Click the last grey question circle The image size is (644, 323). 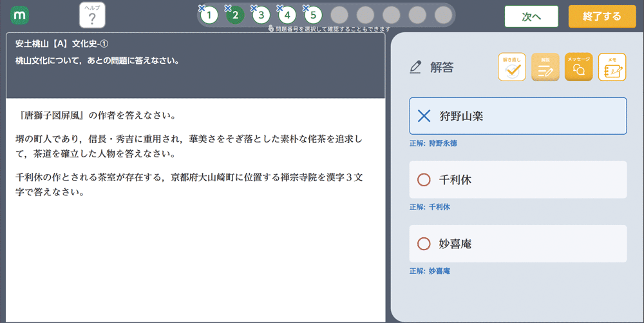pyautogui.click(x=443, y=15)
